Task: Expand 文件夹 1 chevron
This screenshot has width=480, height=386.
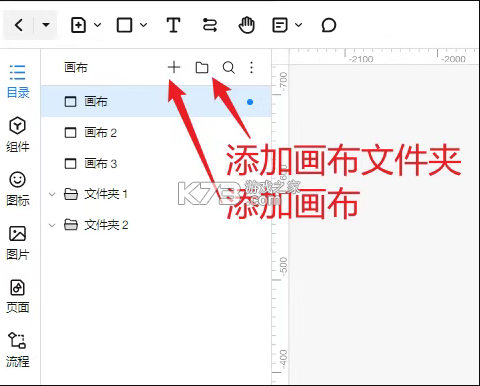Action: [x=52, y=194]
